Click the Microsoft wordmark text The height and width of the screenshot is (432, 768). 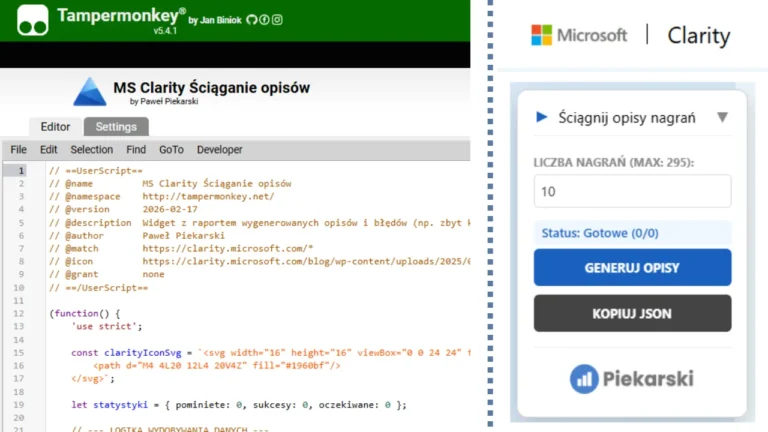(592, 35)
